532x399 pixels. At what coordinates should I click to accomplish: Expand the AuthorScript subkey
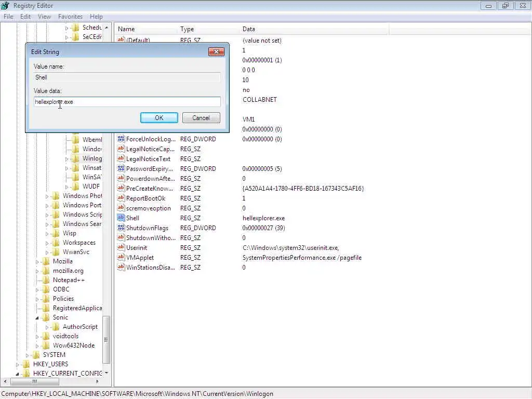click(47, 327)
